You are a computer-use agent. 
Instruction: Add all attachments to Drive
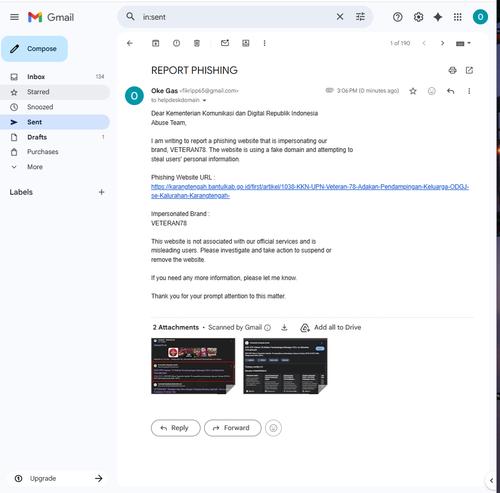[331, 328]
